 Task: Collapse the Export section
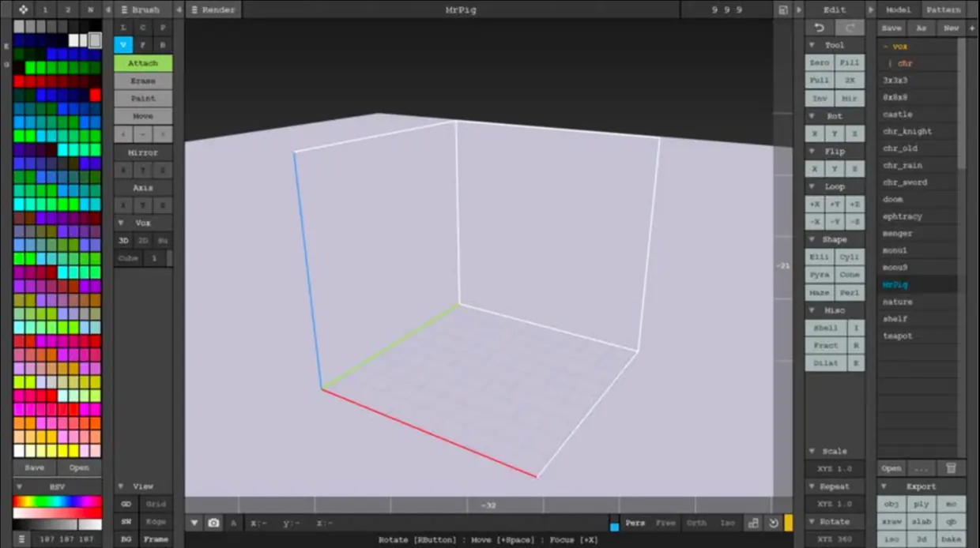884,486
